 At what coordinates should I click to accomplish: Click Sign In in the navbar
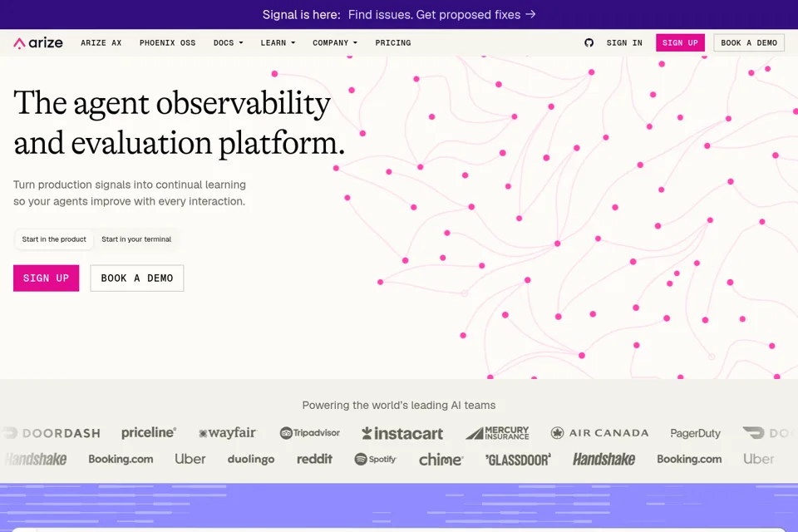[624, 42]
